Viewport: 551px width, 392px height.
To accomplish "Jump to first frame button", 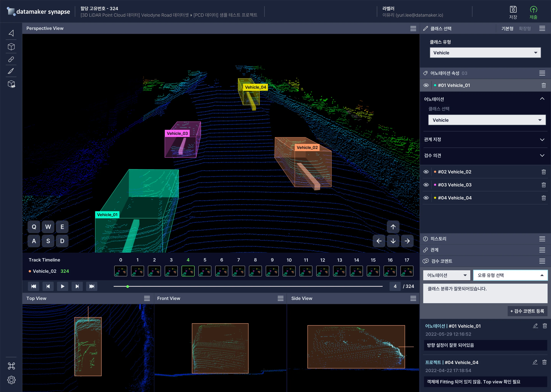I will click(33, 286).
